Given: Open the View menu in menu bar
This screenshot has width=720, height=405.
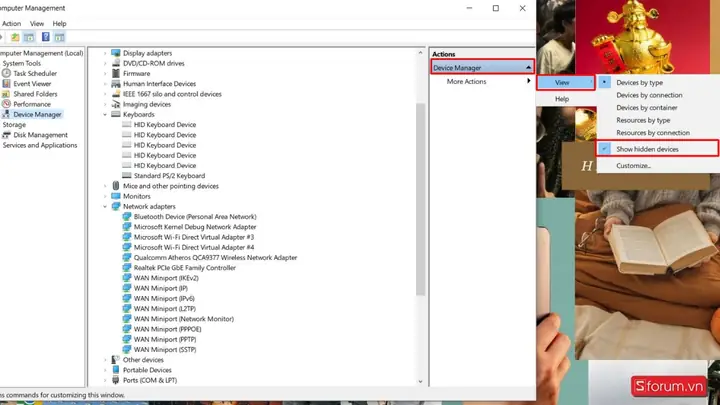Looking at the screenshot, I should click(x=37, y=23).
